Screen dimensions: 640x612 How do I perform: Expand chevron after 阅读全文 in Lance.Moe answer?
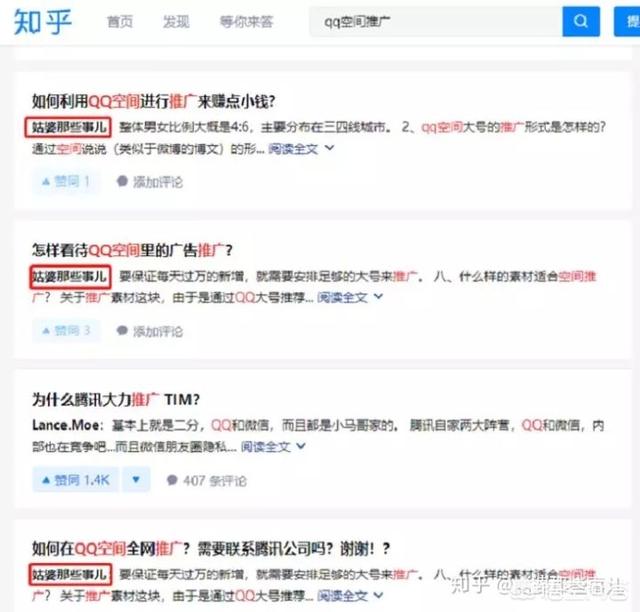tap(301, 446)
